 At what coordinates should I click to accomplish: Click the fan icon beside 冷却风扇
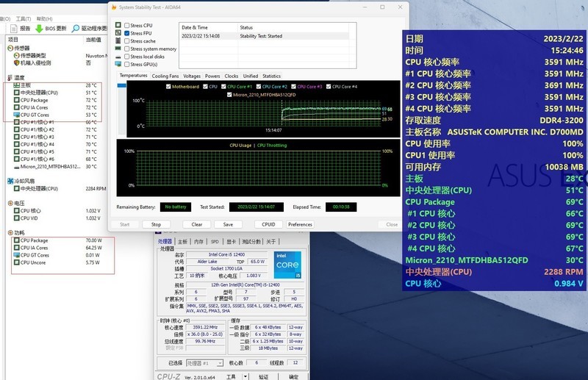click(10, 182)
